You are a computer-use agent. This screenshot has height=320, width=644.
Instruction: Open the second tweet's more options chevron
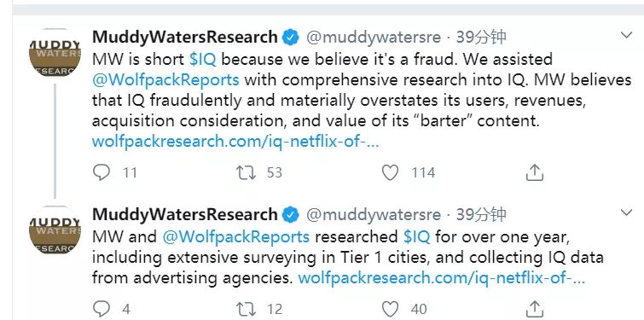tap(626, 212)
